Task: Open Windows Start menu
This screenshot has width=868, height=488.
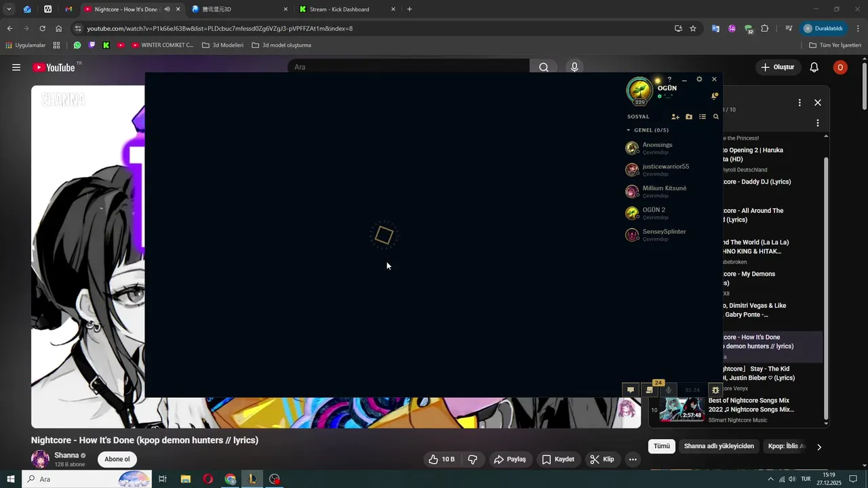Action: pyautogui.click(x=11, y=479)
